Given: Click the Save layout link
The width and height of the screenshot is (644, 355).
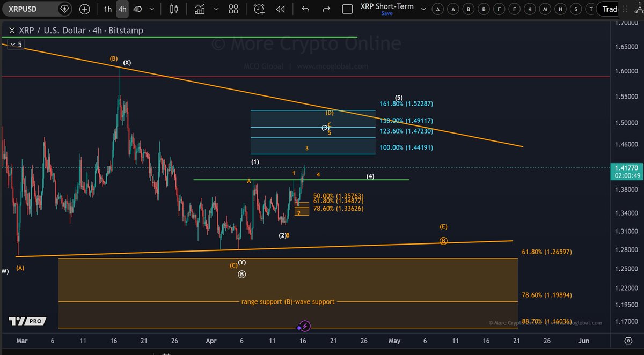Looking at the screenshot, I should (387, 14).
